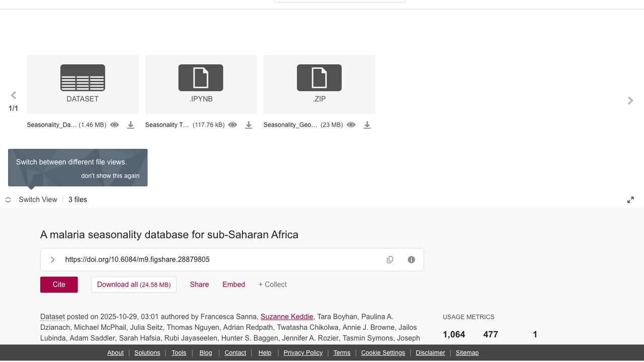Open the About footer link
644x362 pixels.
click(115, 353)
